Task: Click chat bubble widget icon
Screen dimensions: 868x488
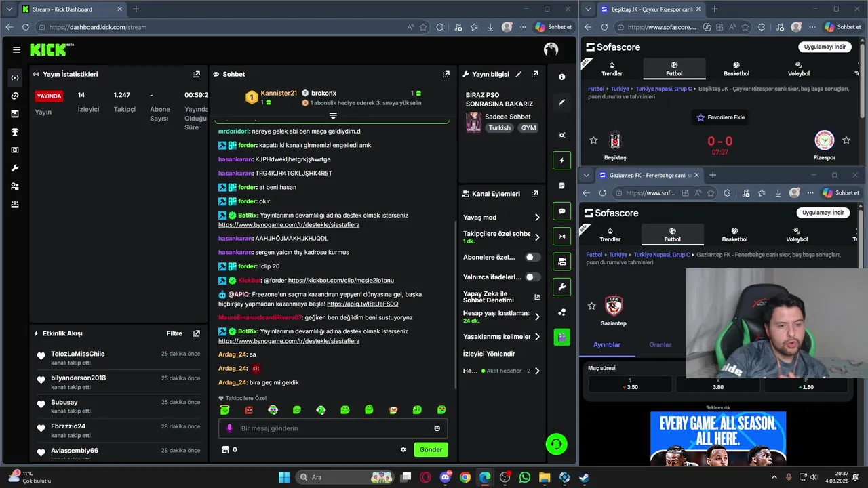Action: click(x=561, y=211)
